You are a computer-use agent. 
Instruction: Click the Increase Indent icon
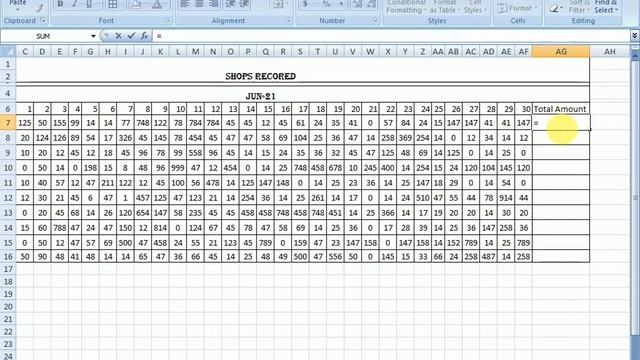244,4
